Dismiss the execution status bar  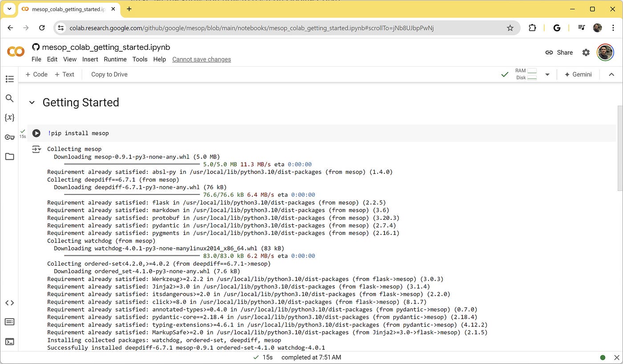[616, 357]
